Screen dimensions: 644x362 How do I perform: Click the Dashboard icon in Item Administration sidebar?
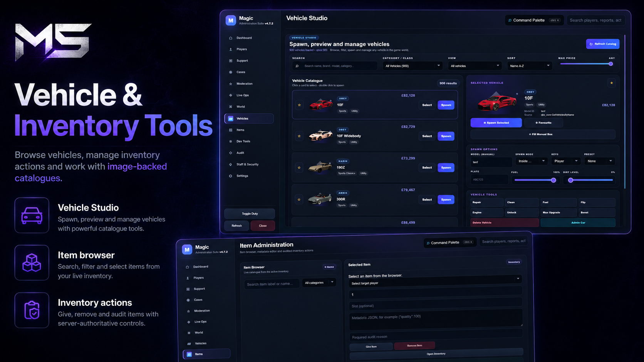(188, 267)
